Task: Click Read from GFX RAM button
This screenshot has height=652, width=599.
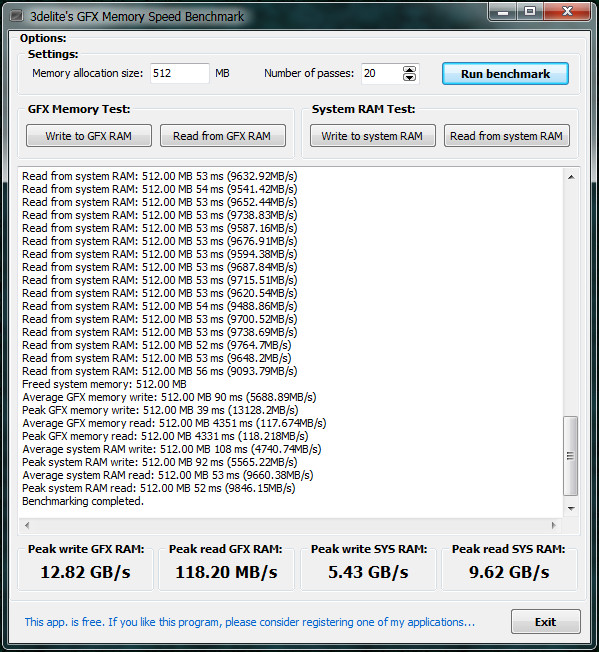Action: pos(222,136)
